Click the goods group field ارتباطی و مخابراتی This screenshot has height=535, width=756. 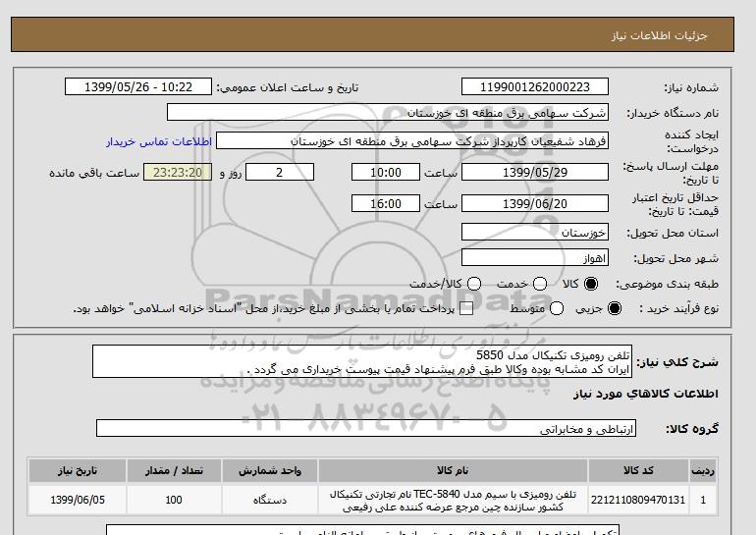coord(366,428)
